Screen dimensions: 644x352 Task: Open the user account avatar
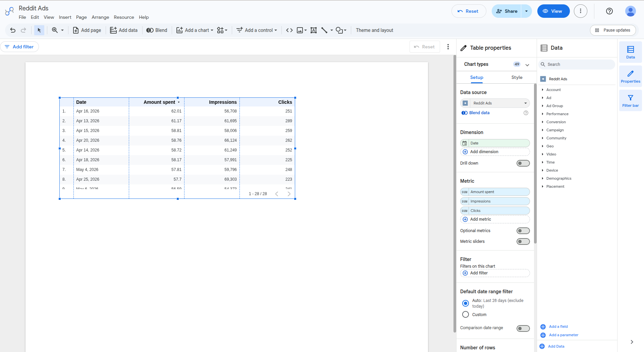click(631, 11)
